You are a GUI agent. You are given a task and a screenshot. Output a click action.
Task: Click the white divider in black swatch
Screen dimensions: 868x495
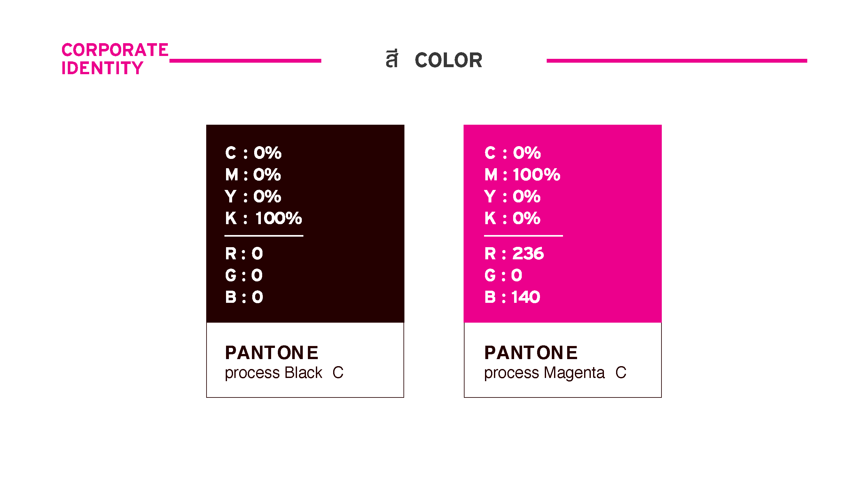[264, 235]
